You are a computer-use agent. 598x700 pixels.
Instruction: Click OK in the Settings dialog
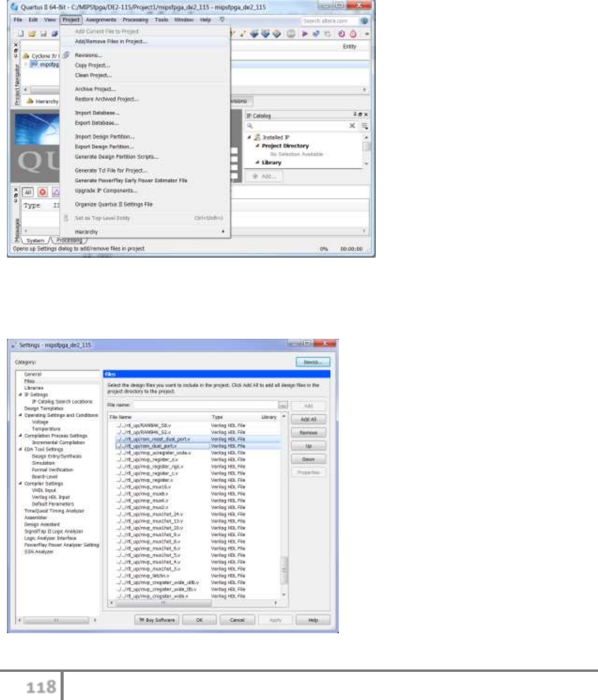point(199,620)
